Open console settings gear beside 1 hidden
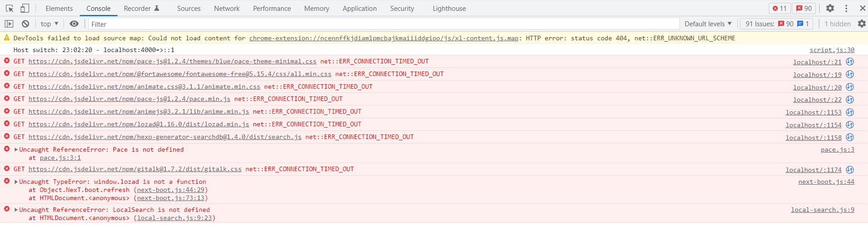Image resolution: width=868 pixels, height=225 pixels. click(x=862, y=24)
